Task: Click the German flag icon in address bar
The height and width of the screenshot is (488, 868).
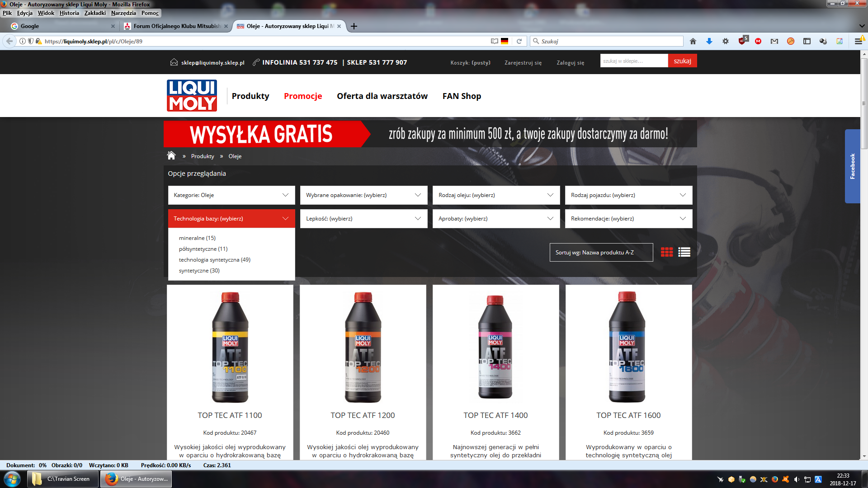Action: coord(505,41)
